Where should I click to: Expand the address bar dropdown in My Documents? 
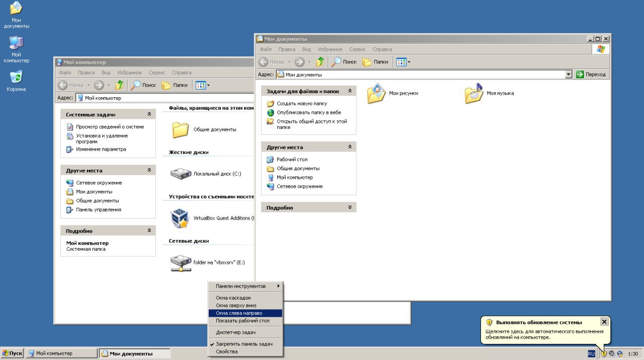tap(569, 75)
